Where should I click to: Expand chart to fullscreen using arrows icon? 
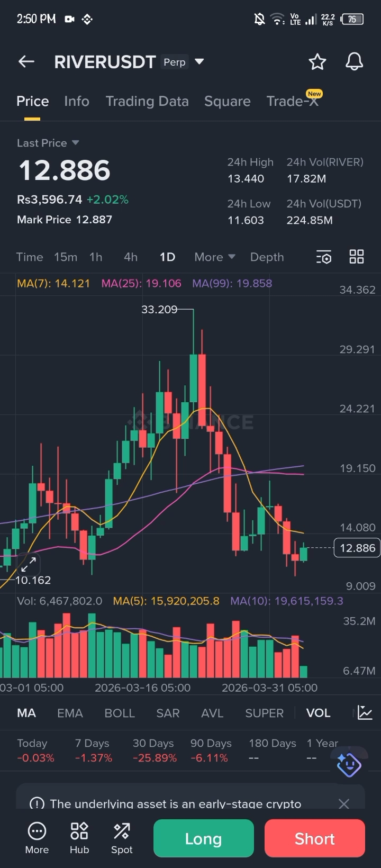coord(29,564)
